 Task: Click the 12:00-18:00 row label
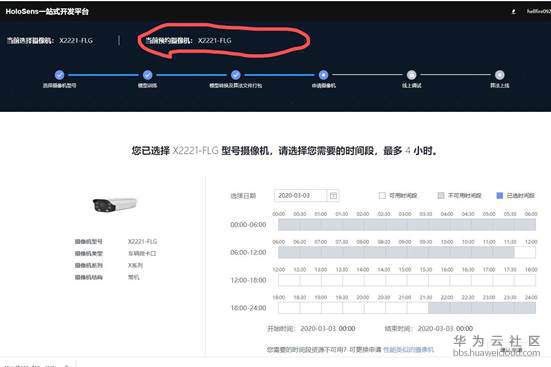(x=248, y=280)
